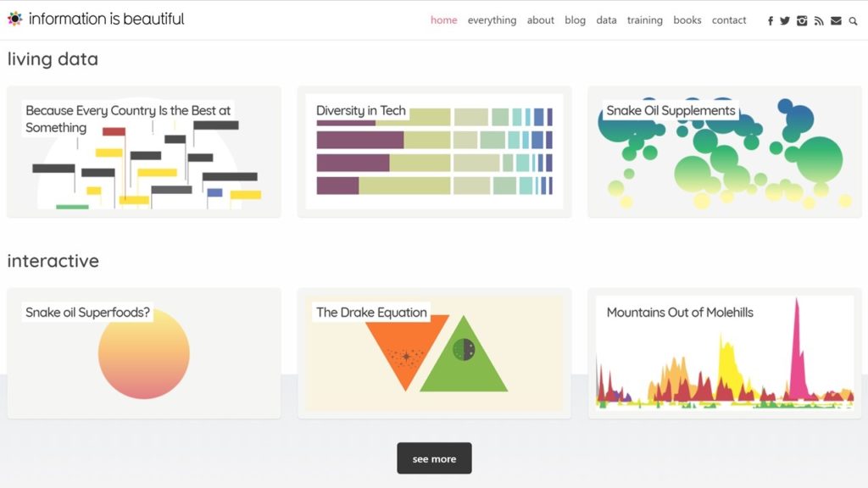Open the blog menu item
The width and height of the screenshot is (868, 488).
pyautogui.click(x=576, y=20)
